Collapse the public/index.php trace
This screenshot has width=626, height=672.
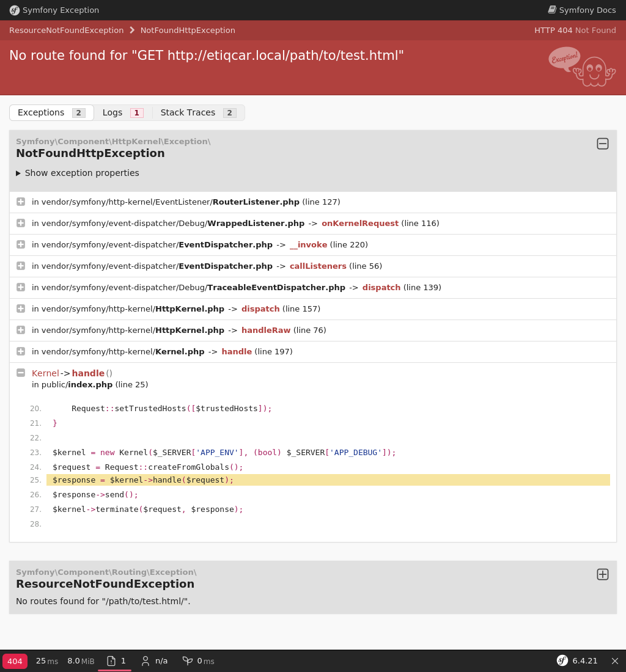click(x=21, y=373)
